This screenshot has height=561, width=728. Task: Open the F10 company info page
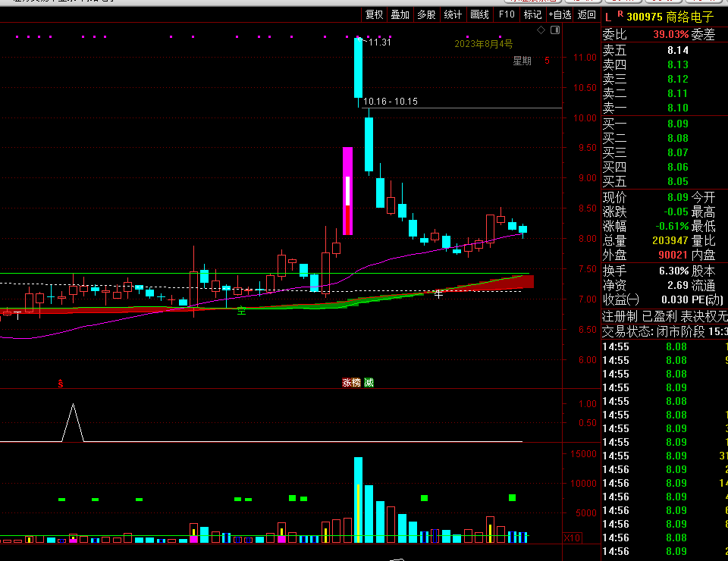point(507,15)
